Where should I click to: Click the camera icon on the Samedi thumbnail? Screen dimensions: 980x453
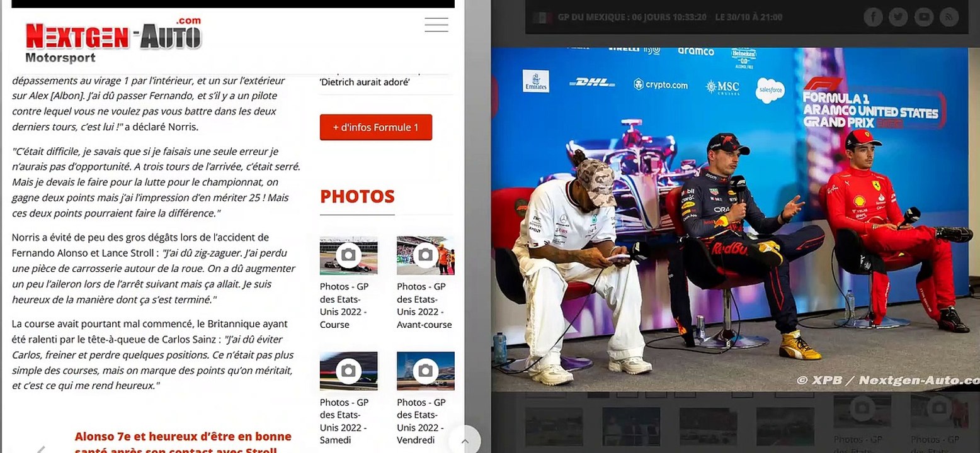click(x=348, y=371)
